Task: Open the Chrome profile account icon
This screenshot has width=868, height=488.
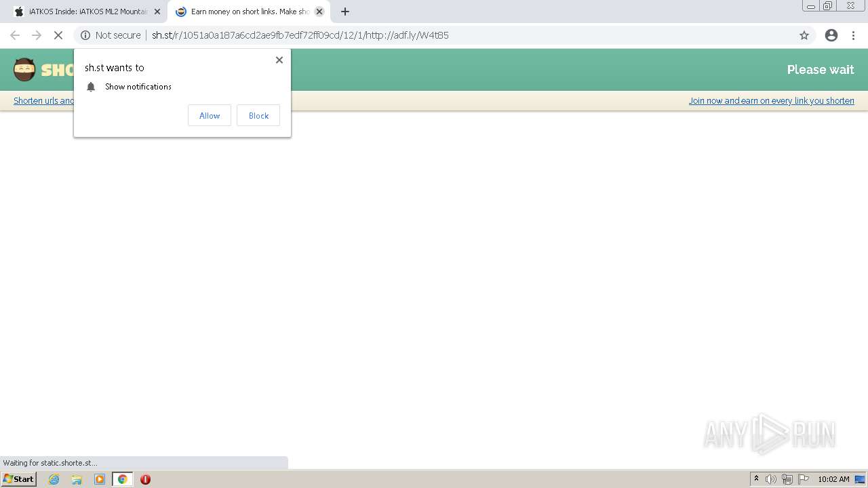Action: point(831,35)
